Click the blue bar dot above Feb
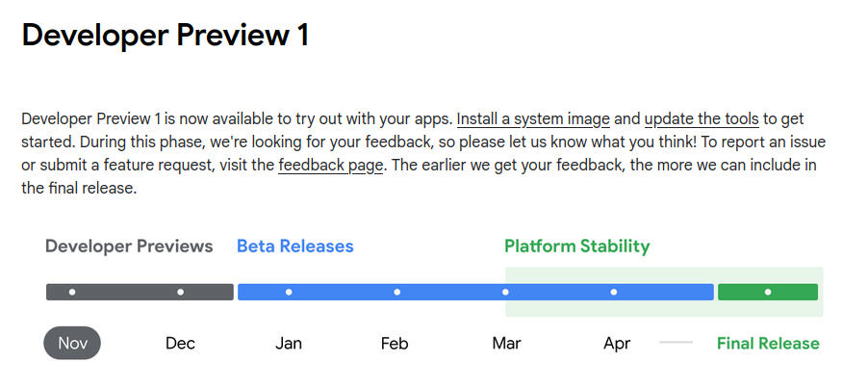 click(396, 293)
